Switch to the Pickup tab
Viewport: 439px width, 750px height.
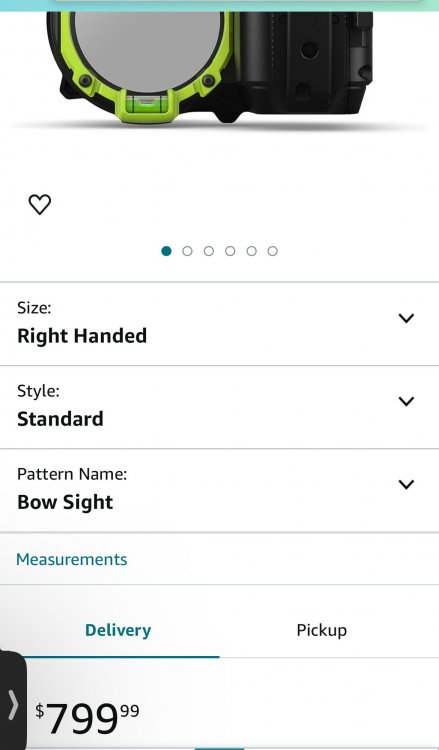(321, 630)
